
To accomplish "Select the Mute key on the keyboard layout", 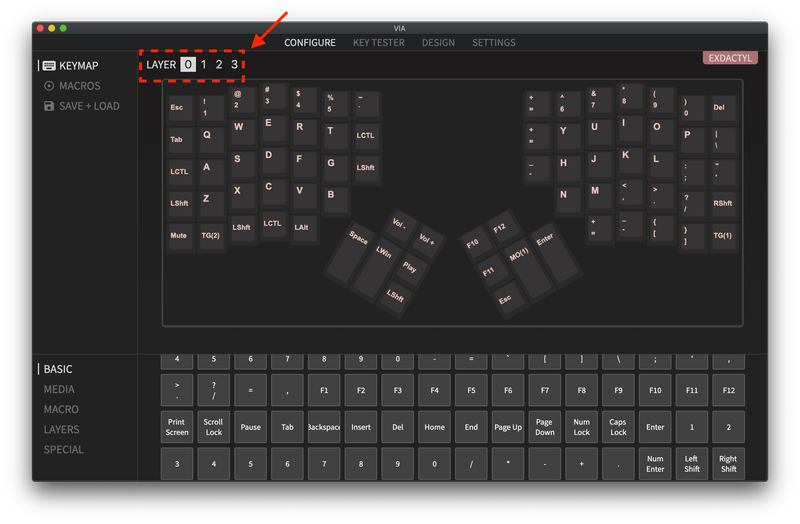I will tap(180, 237).
